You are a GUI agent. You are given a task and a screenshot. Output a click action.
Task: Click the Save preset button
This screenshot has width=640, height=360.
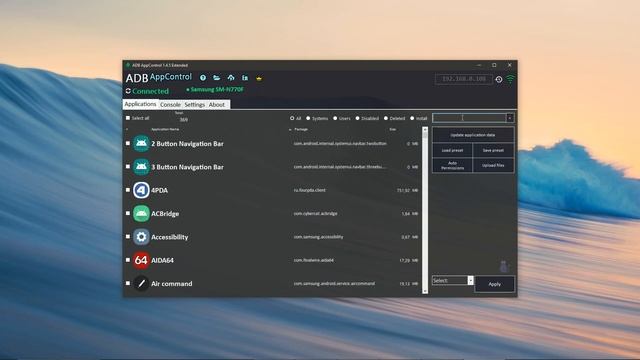493,150
